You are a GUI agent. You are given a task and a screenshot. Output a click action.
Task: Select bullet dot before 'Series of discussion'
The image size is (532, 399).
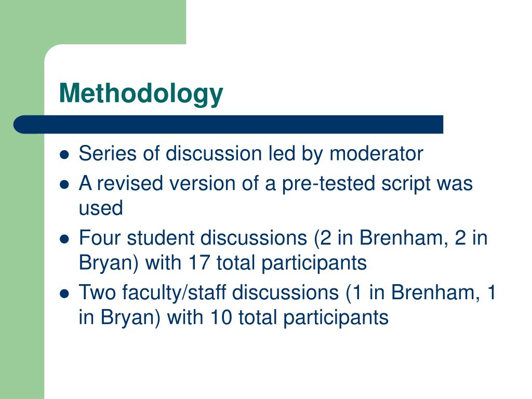64,155
